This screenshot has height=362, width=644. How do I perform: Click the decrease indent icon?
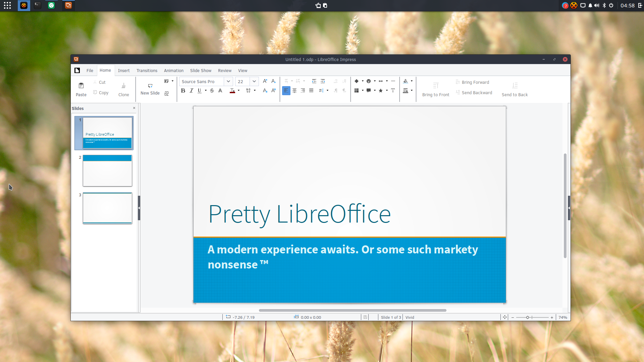coord(323,81)
